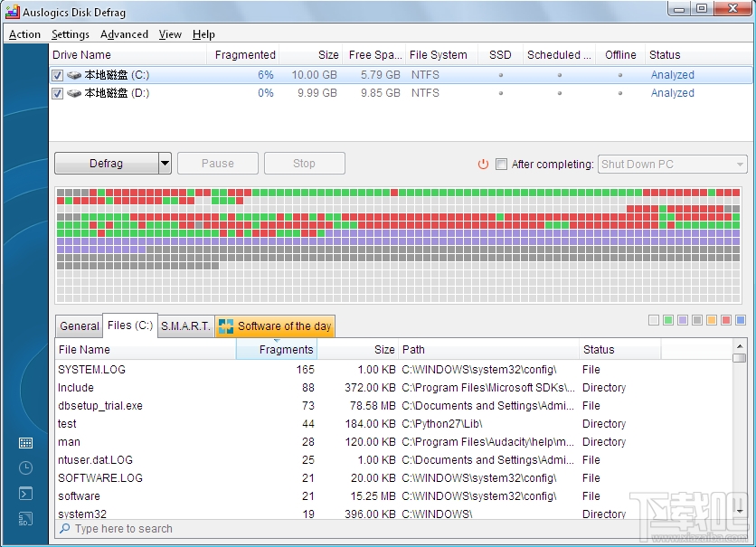The width and height of the screenshot is (756, 547).
Task: Click the Auslogics Disk Defrag title bar icon
Action: pyautogui.click(x=11, y=12)
